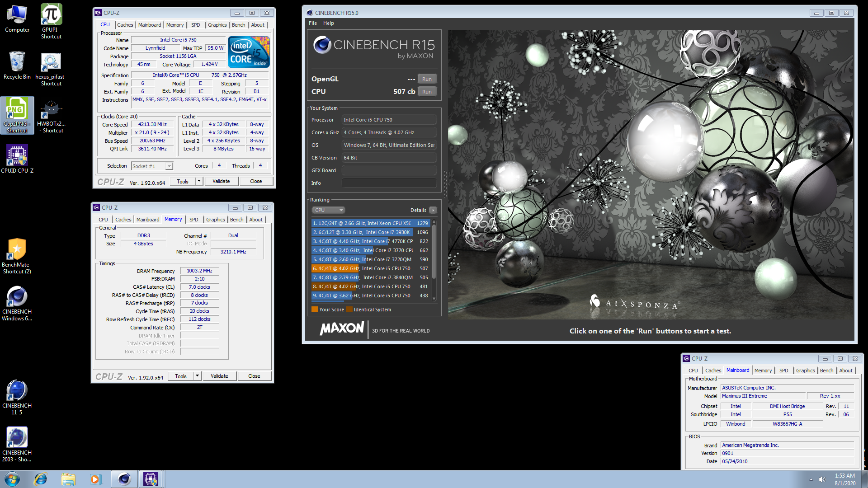Expand the ranking Details arrow
The height and width of the screenshot is (488, 868).
pos(433,210)
